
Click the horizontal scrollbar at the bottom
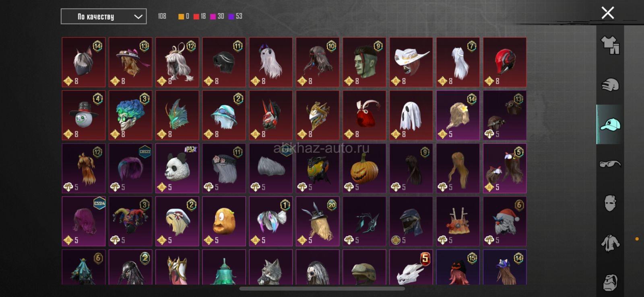pos(322,289)
